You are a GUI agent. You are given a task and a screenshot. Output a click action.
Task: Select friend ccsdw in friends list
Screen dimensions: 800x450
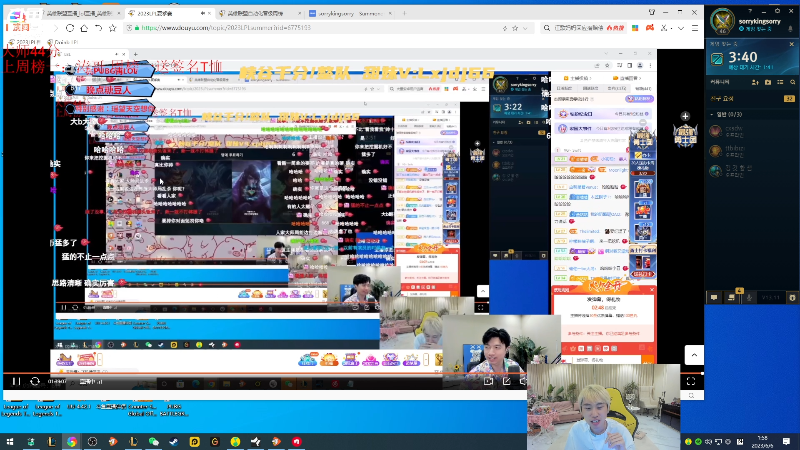(x=752, y=131)
